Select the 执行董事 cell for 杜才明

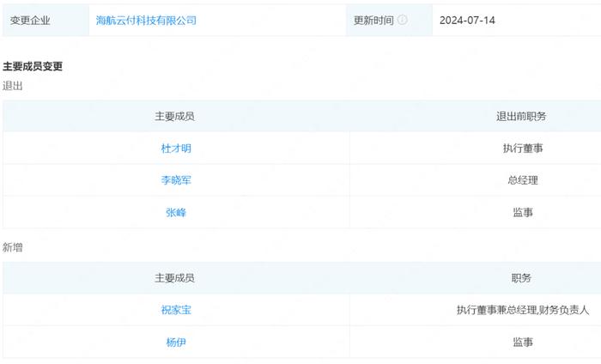[523, 149]
